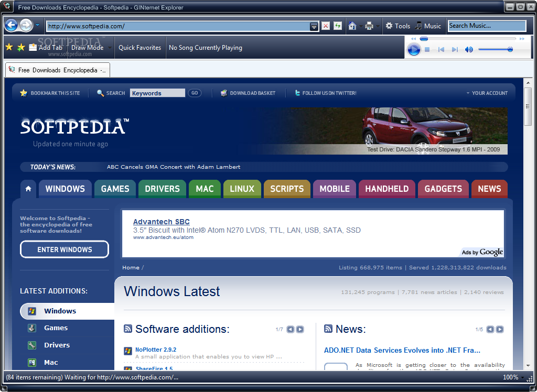Click the ENTER WINDOWS button
Image resolution: width=537 pixels, height=392 pixels.
65,249
